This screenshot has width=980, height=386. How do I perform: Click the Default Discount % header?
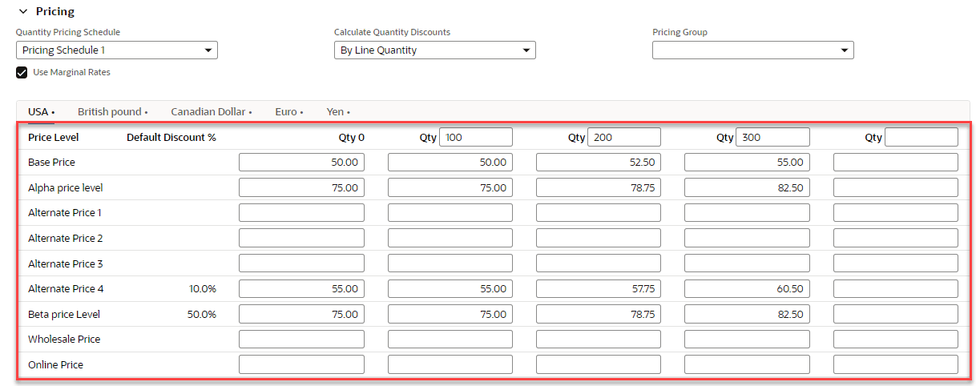pyautogui.click(x=171, y=138)
